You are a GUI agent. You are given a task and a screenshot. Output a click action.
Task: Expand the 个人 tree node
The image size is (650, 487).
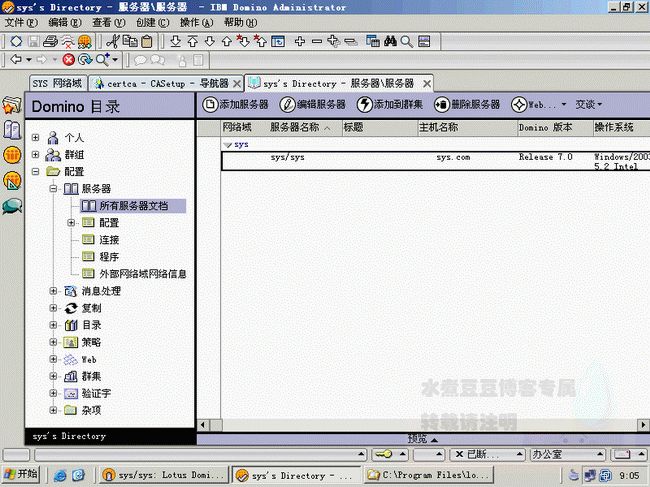(x=36, y=138)
